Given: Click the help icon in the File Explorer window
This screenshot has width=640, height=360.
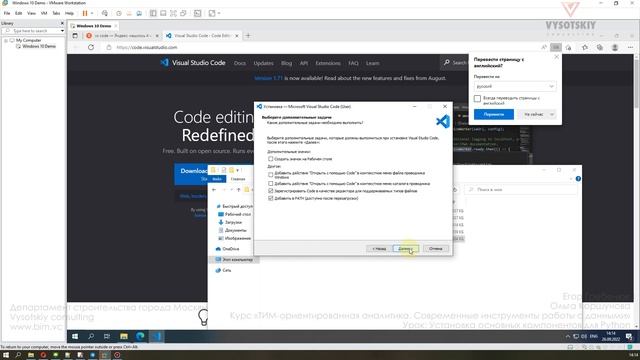Looking at the screenshot, I should (x=578, y=179).
